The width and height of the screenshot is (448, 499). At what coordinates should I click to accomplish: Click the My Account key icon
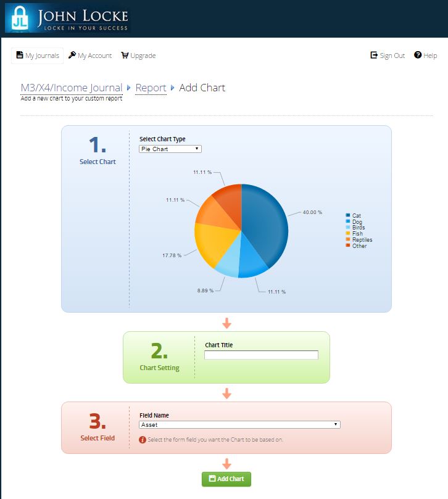click(x=72, y=55)
